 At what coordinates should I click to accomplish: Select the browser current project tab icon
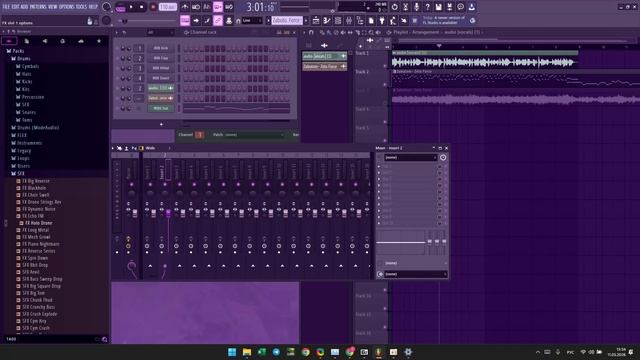click(27, 41)
